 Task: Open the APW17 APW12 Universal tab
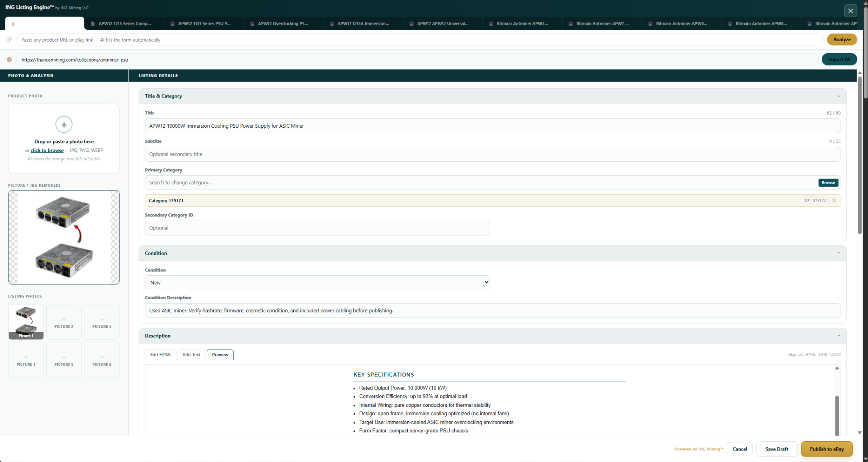tap(443, 24)
